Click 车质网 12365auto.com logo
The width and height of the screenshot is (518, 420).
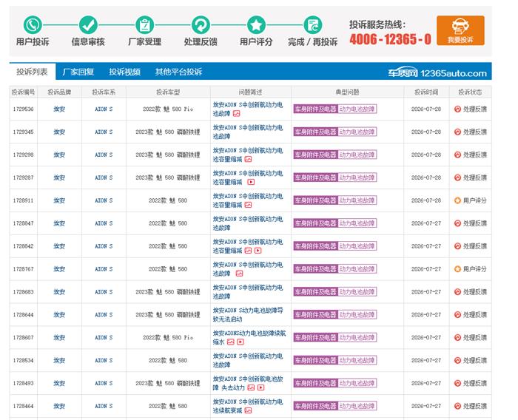437,73
